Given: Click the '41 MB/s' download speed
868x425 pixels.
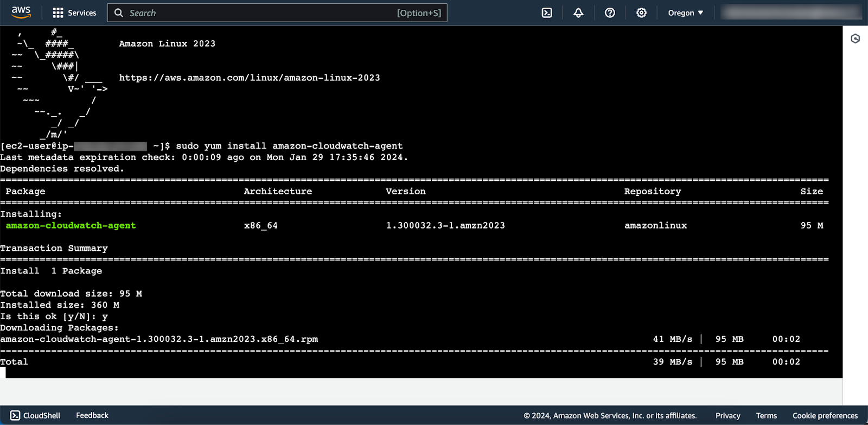Looking at the screenshot, I should (673, 339).
